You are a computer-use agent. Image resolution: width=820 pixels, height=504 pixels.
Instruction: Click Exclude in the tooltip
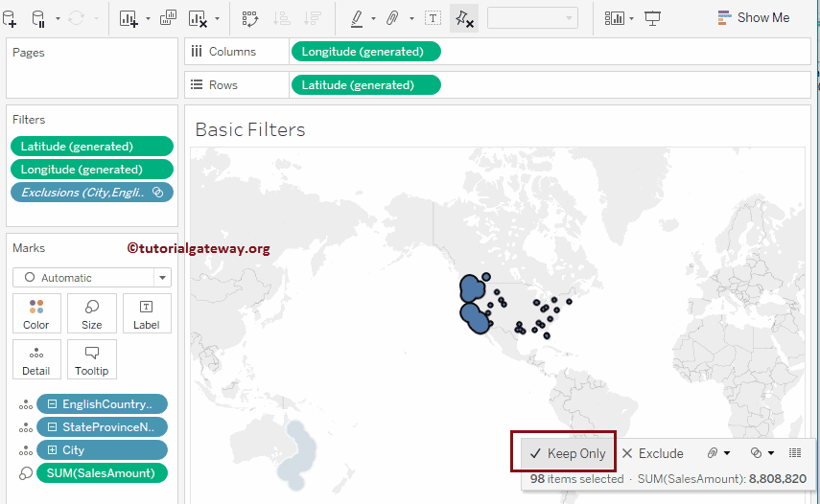[652, 453]
